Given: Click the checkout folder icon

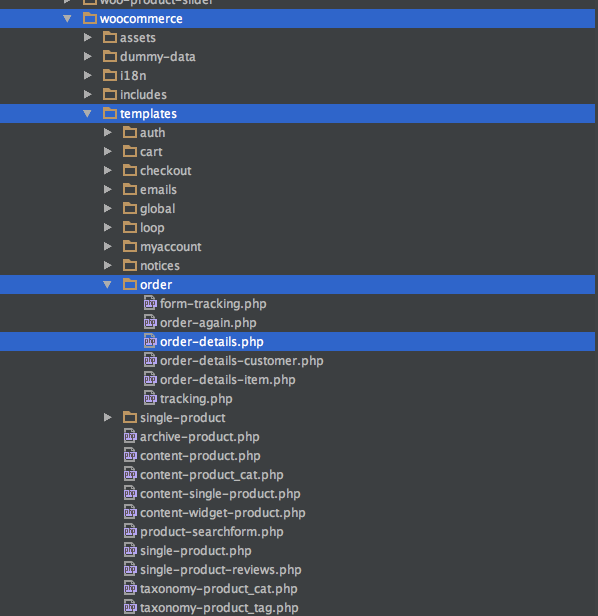Looking at the screenshot, I should [130, 170].
